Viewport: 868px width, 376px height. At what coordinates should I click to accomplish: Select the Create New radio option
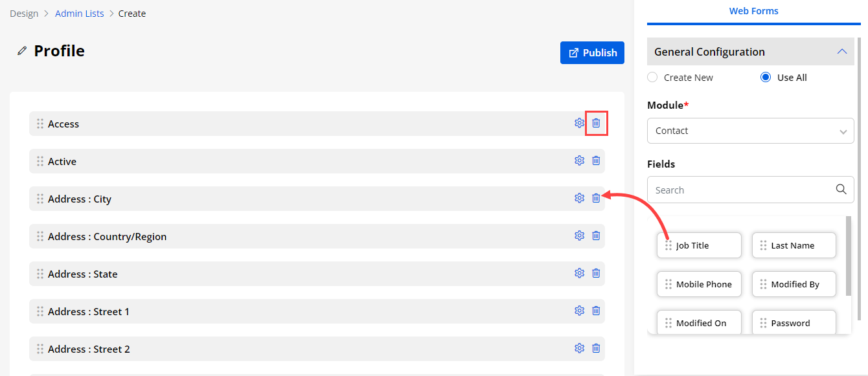(x=652, y=78)
